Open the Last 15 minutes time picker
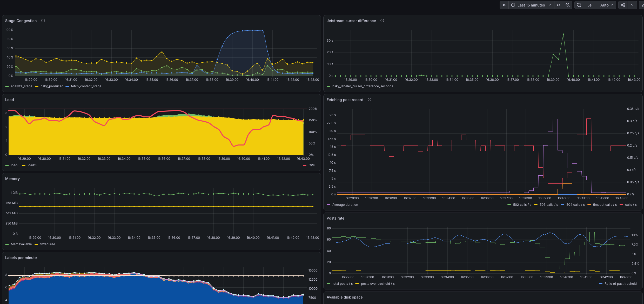This screenshot has height=304, width=644. 531,5
